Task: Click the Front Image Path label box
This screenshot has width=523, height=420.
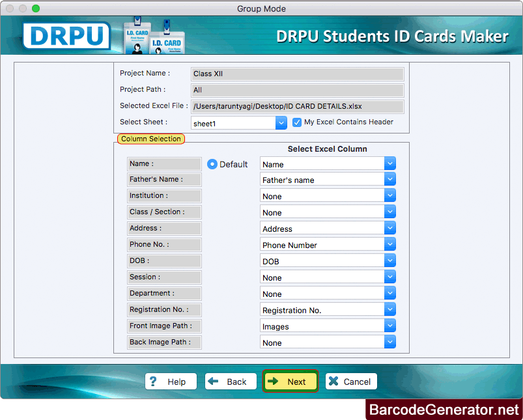Action: (164, 326)
